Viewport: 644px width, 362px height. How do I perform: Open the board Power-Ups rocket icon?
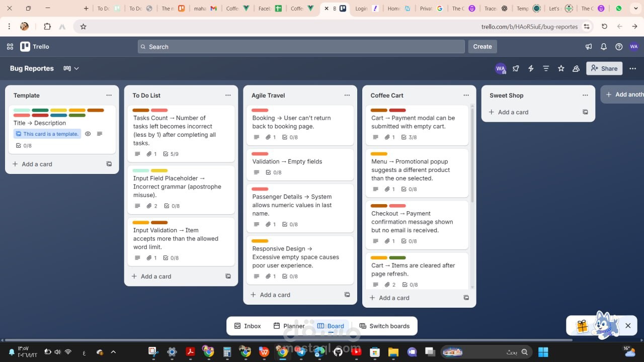tap(516, 68)
